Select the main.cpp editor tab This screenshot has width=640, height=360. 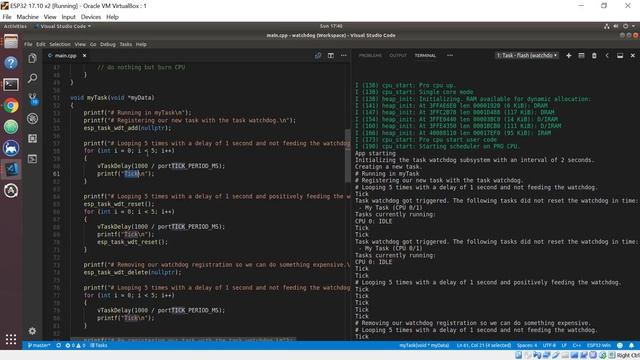pos(65,56)
